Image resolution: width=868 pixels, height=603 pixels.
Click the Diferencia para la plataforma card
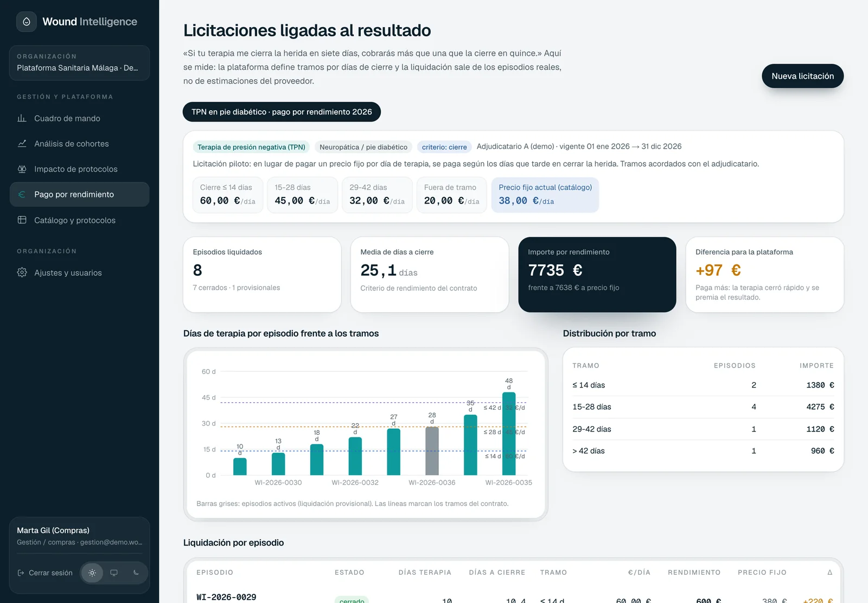coord(765,275)
